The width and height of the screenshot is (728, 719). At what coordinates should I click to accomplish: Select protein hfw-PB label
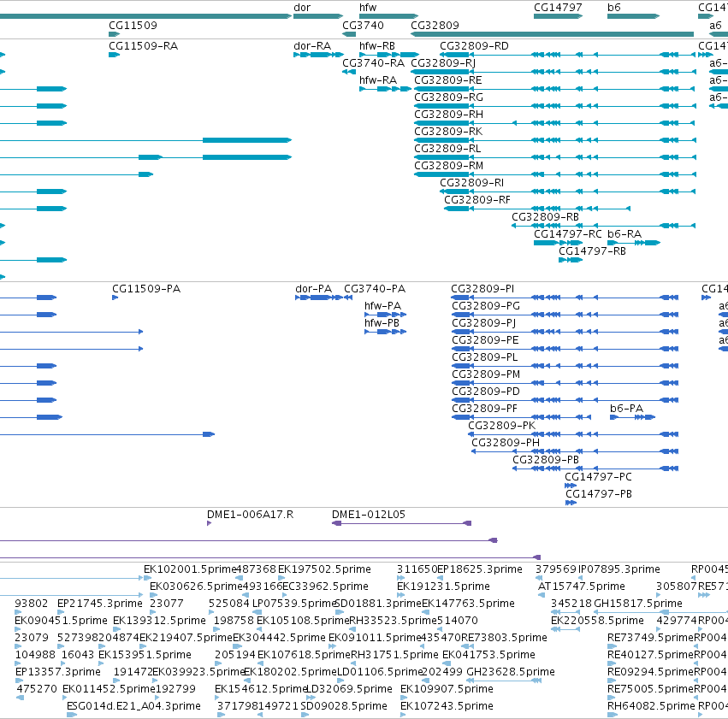[x=382, y=323]
